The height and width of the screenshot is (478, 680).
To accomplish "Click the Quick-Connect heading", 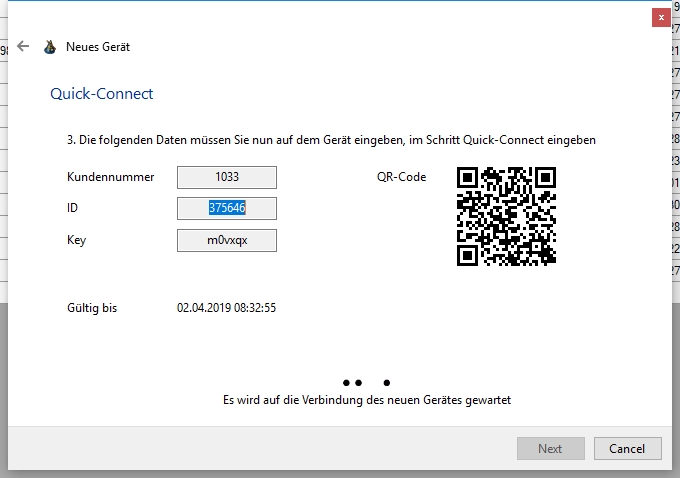I will (x=102, y=94).
